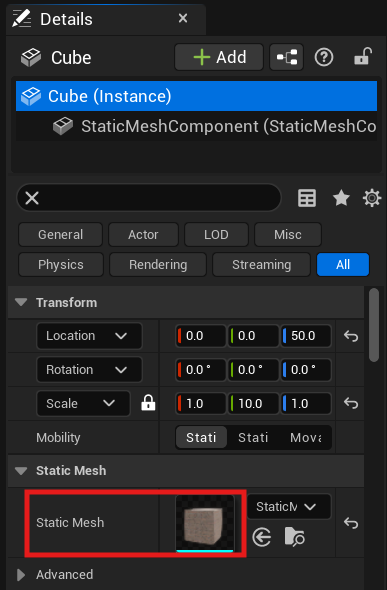Reset Location to default value arrow
The width and height of the screenshot is (387, 590).
pyautogui.click(x=351, y=336)
